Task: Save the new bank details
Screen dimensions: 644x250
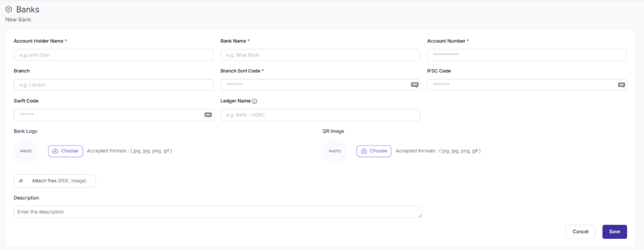Action: coord(614,232)
